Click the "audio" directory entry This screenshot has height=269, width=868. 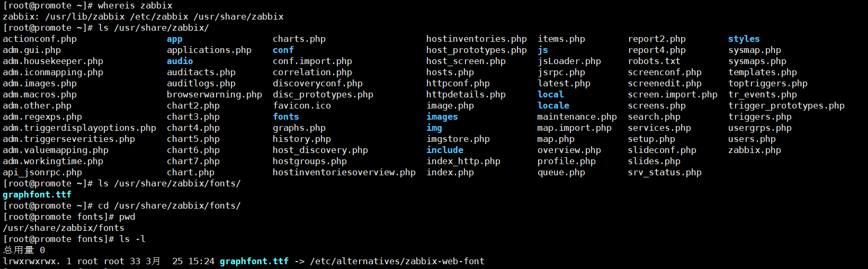(x=180, y=61)
